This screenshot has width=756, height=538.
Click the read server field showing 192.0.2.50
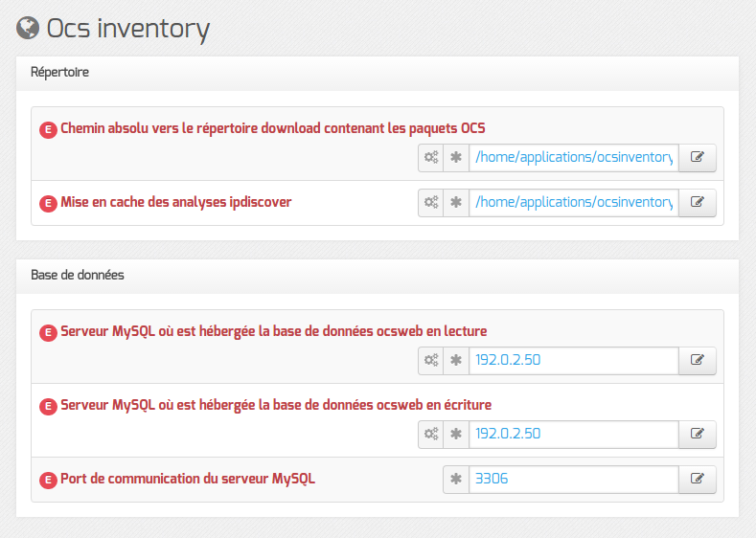[x=574, y=360]
